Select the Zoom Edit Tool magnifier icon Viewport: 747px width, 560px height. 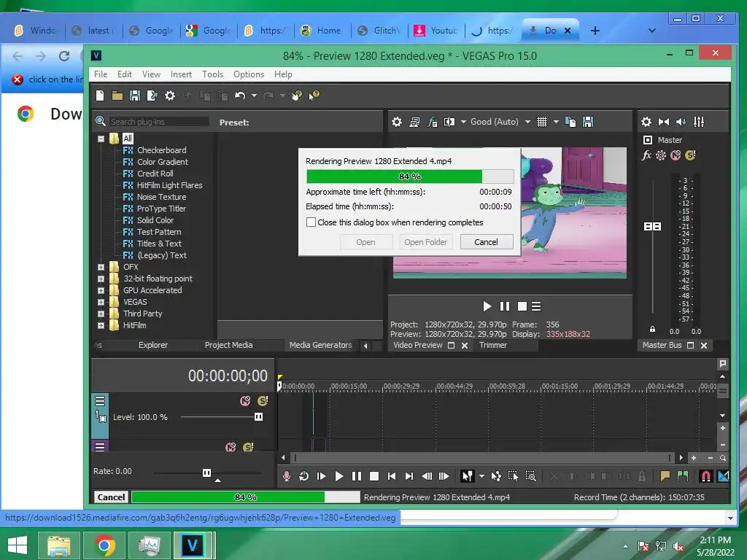[x=531, y=476]
